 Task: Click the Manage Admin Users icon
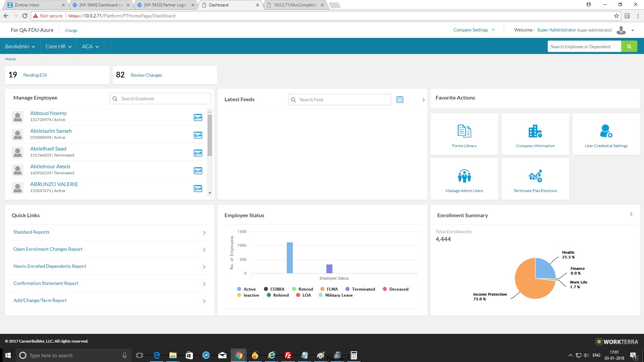tap(464, 176)
